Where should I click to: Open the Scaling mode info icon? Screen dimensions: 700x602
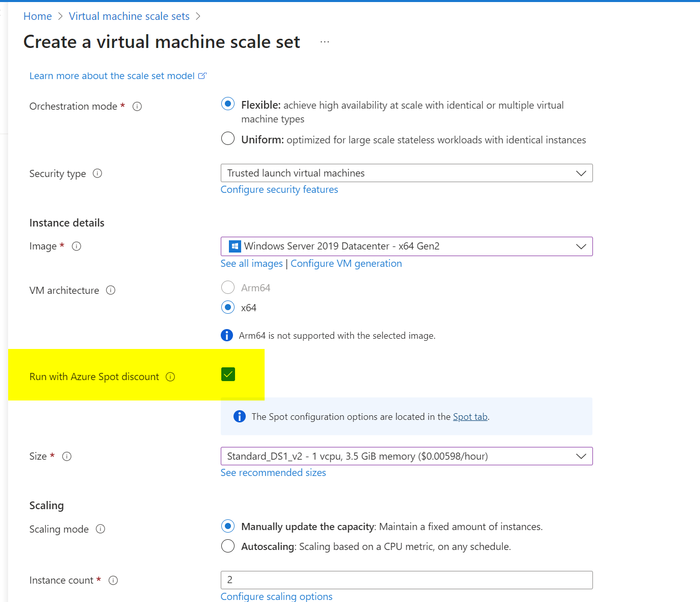click(100, 529)
